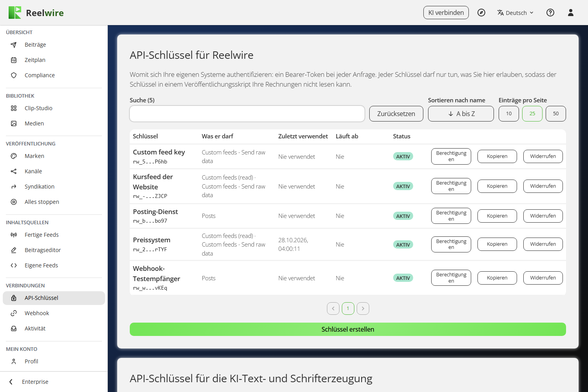
Task: Click the share icon beside Kanäle
Action: (x=14, y=171)
